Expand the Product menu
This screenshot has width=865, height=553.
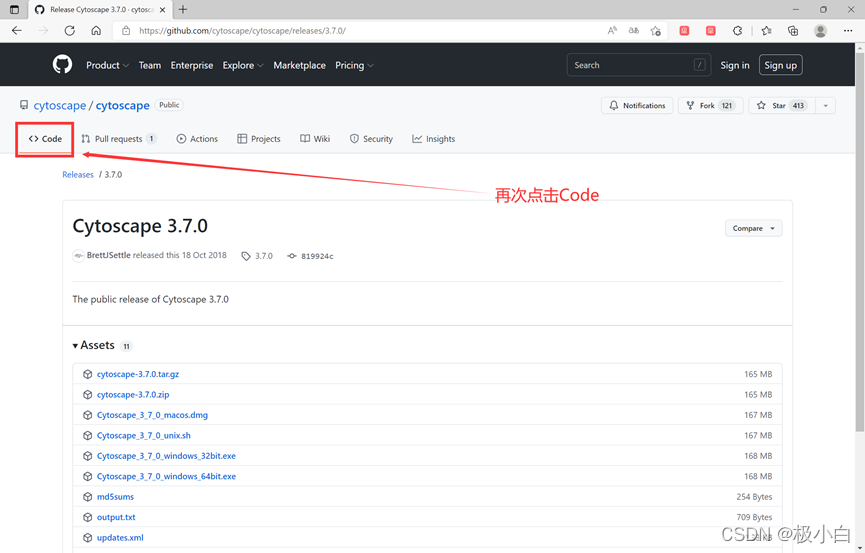[x=107, y=65]
